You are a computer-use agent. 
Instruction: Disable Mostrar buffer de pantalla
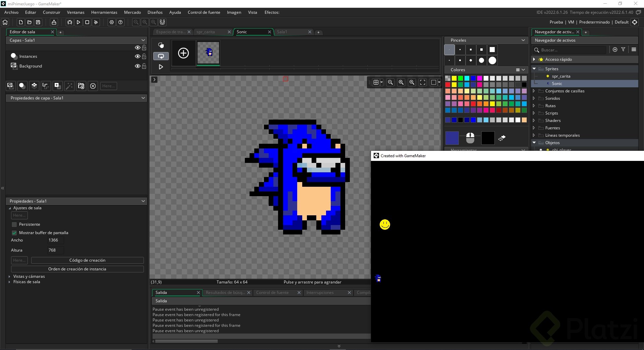click(x=14, y=233)
